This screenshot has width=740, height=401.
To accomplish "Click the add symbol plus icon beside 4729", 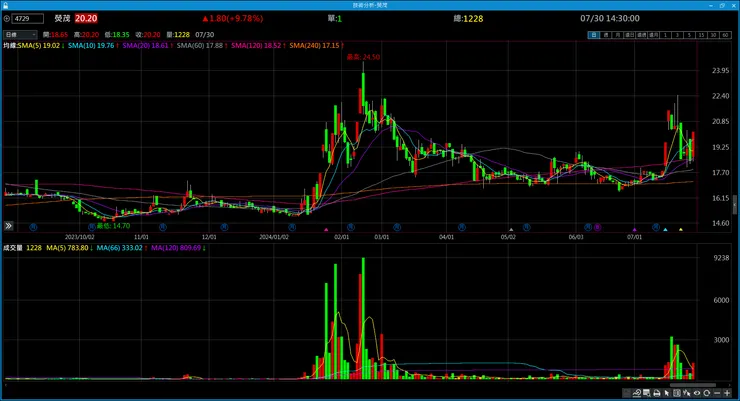I will (7, 18).
